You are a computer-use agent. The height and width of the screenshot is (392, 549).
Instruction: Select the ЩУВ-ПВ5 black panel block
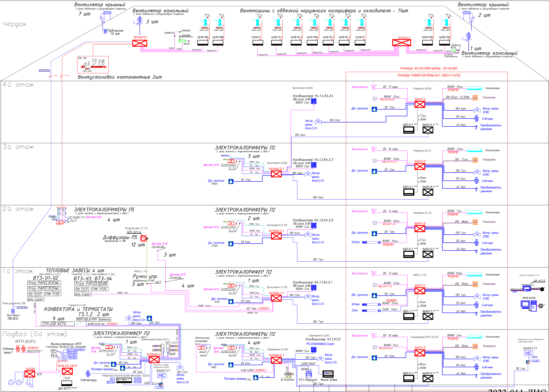tap(203, 43)
